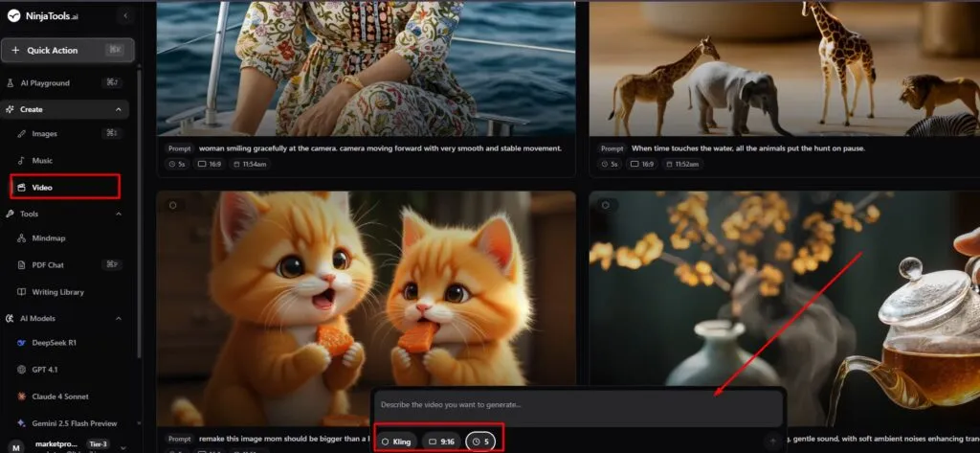Open the Music creation page
Image resolution: width=980 pixels, height=453 pixels.
pos(42,161)
